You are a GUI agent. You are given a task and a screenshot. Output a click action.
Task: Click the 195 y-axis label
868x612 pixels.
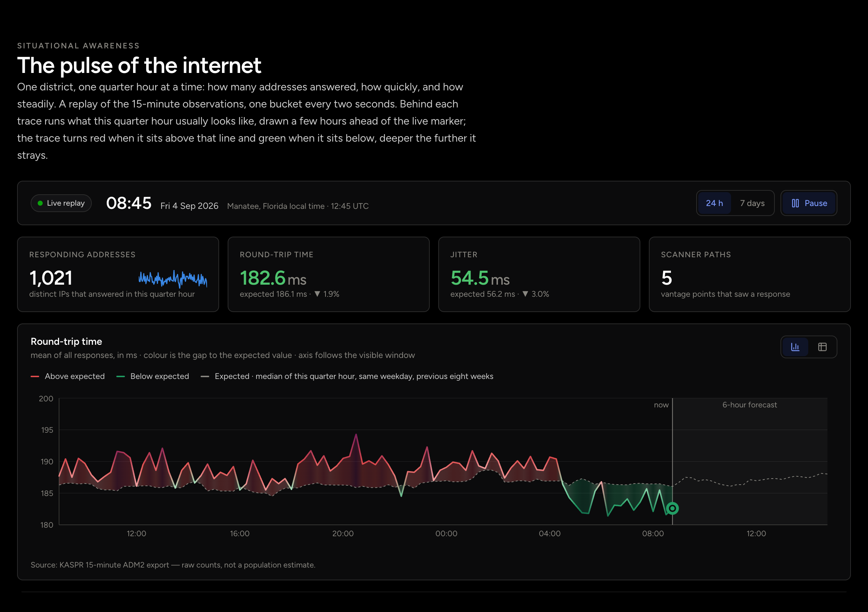[47, 430]
